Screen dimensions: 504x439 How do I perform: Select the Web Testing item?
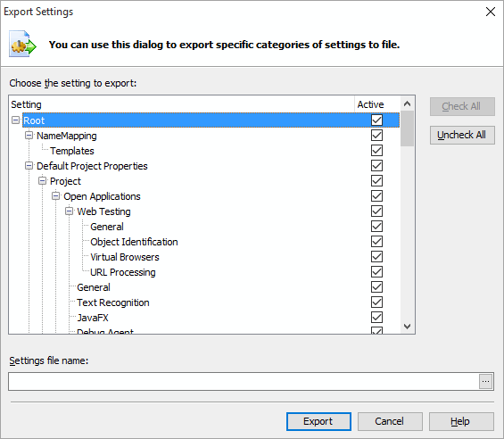(x=103, y=211)
